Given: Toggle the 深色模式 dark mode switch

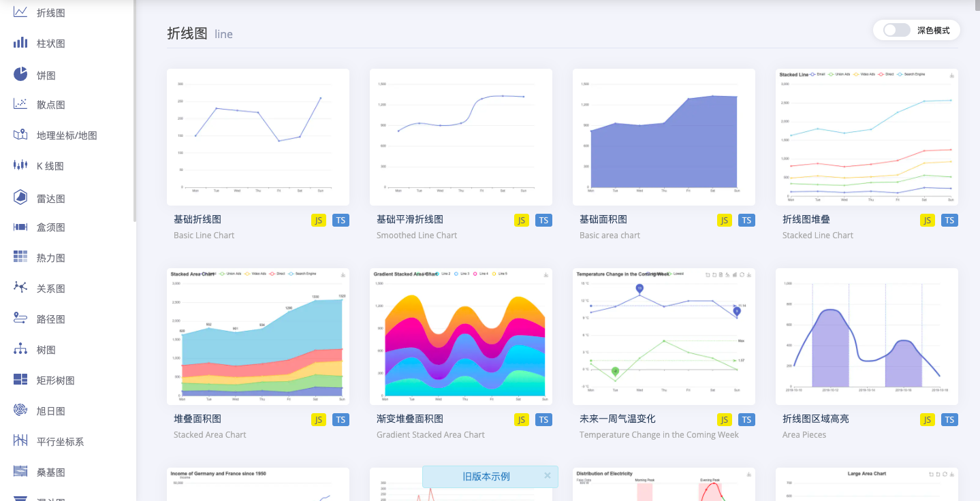Looking at the screenshot, I should coord(896,30).
